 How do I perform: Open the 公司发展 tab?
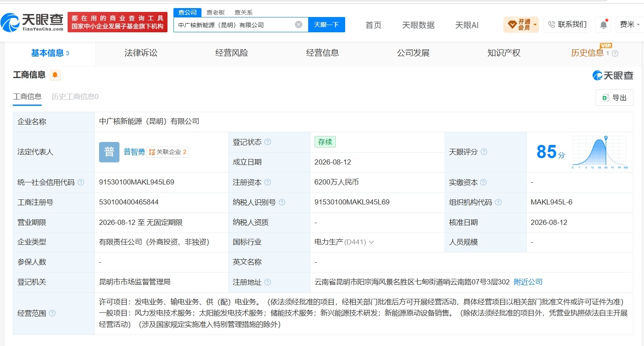[x=413, y=53]
